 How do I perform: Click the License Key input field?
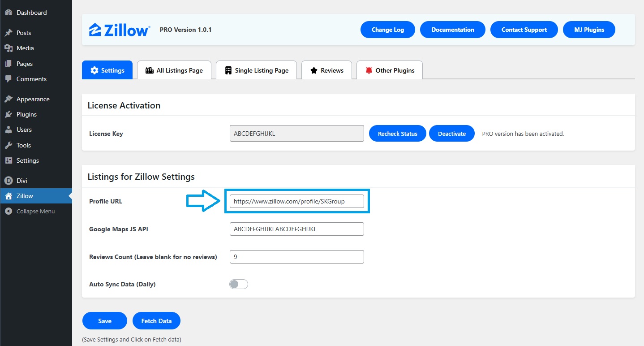[297, 133]
